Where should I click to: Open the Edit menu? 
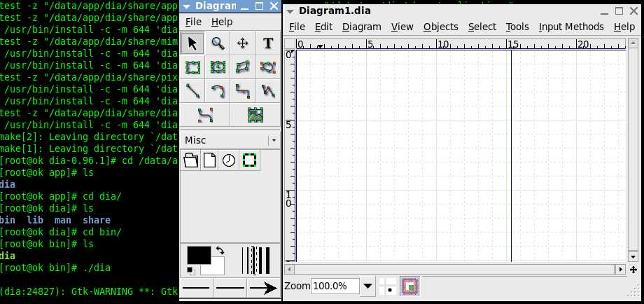tap(323, 27)
